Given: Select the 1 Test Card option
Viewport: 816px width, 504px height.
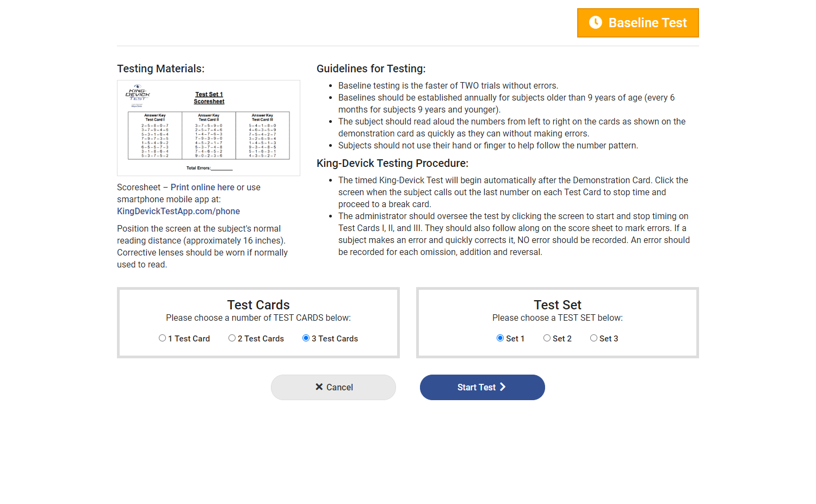Looking at the screenshot, I should pyautogui.click(x=162, y=338).
